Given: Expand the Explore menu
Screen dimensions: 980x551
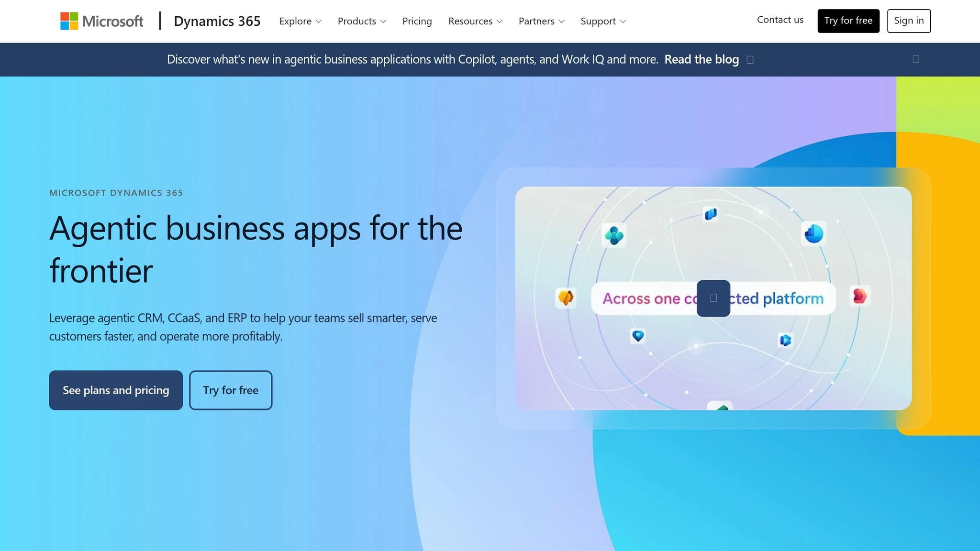Looking at the screenshot, I should 301,21.
